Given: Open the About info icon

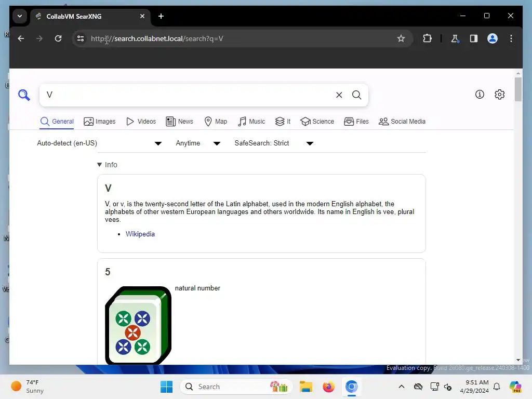Looking at the screenshot, I should coord(480,95).
